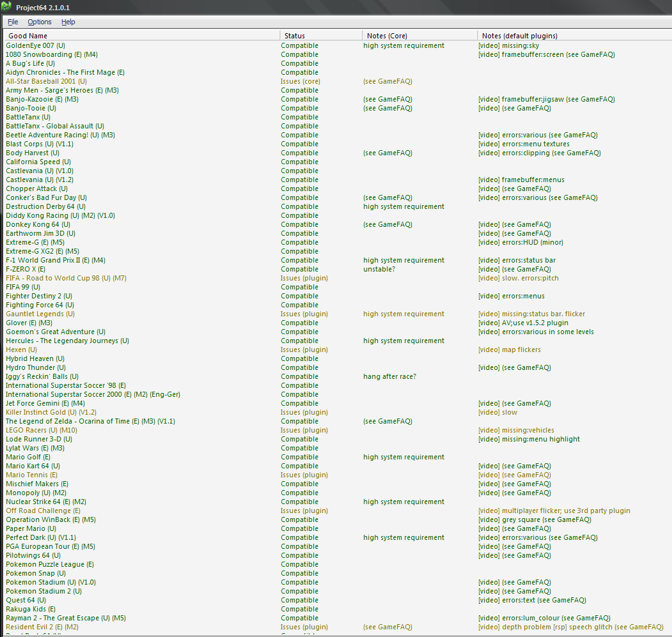Select Iggy's Reckin' Balls (U)
This screenshot has width=672, height=637.
pyautogui.click(x=42, y=376)
